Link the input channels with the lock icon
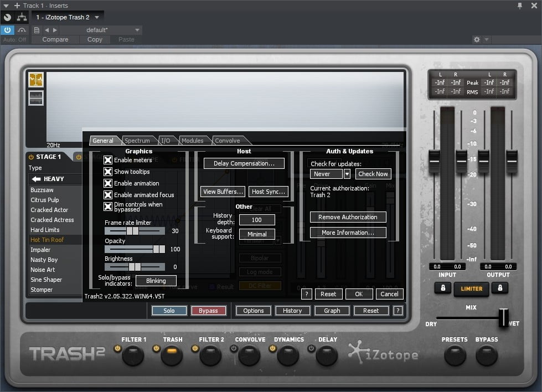Screen dimensions: 542x392 point(443,288)
